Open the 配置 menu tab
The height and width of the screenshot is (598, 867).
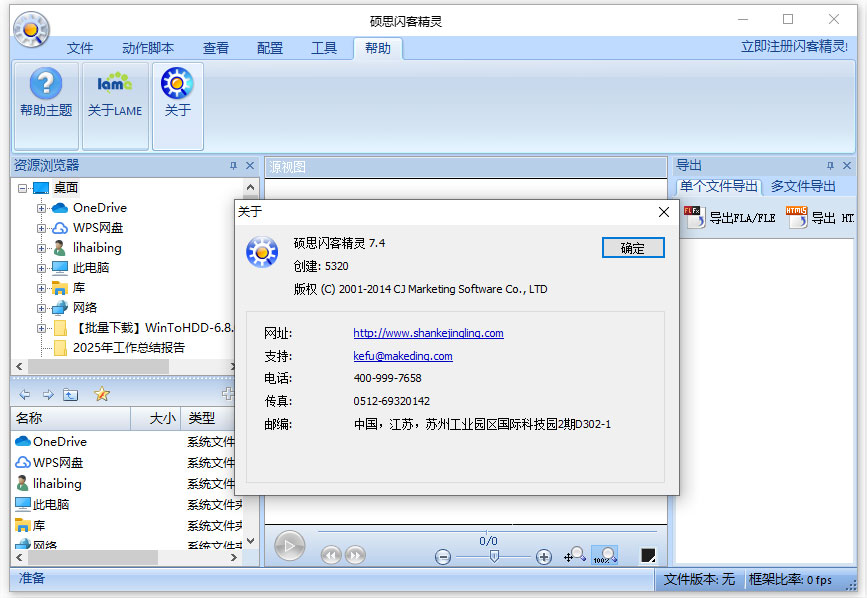(270, 49)
